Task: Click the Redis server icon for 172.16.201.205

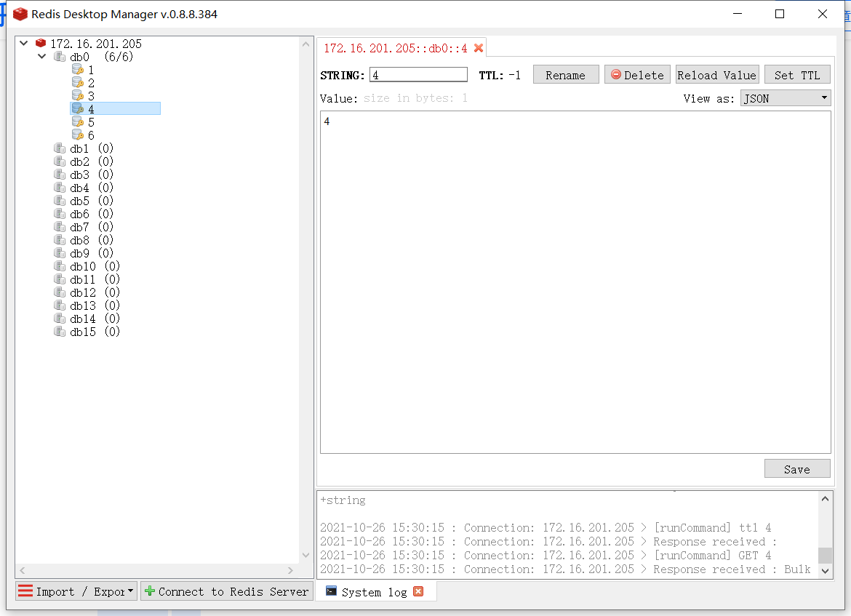Action: [x=41, y=44]
